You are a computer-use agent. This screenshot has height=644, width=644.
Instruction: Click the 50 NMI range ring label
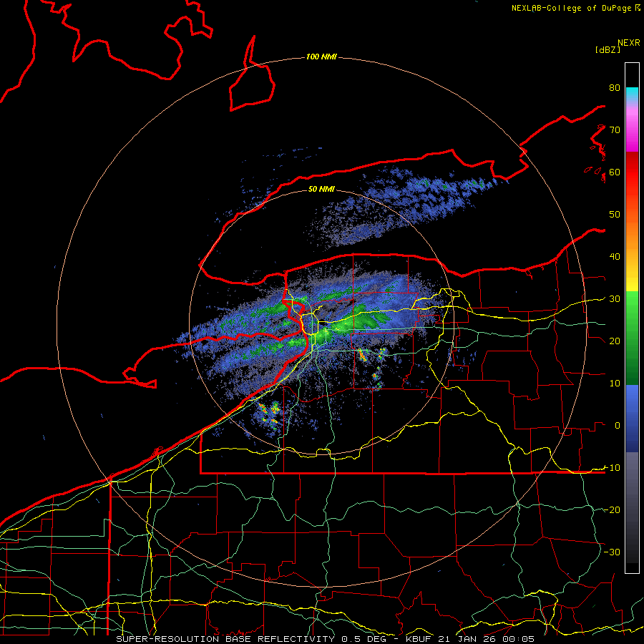[x=321, y=189]
